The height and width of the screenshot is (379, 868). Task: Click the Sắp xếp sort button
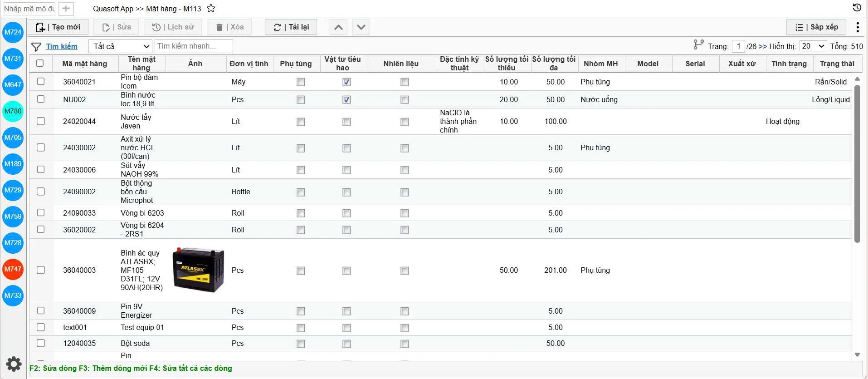[x=816, y=27]
